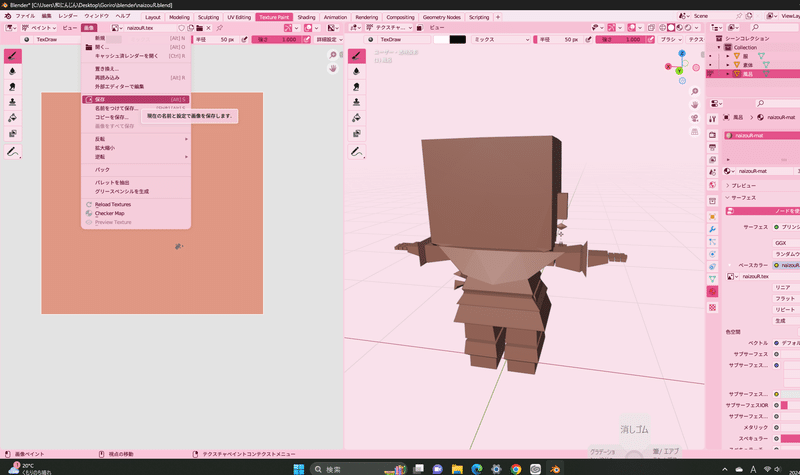Open the Output properties tab
Viewport: 800px width, 475px height.
712,147
